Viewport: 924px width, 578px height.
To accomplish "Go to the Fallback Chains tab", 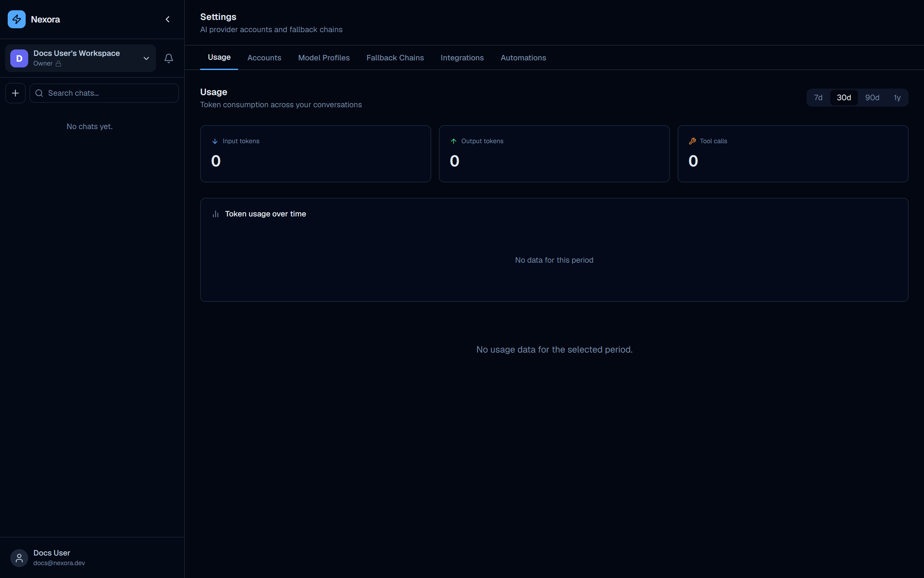I will click(395, 58).
